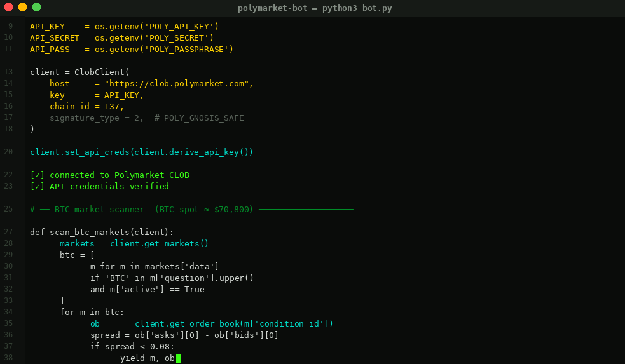Click the BTC market scanner comment header
The height and width of the screenshot is (364, 625).
coord(191,210)
